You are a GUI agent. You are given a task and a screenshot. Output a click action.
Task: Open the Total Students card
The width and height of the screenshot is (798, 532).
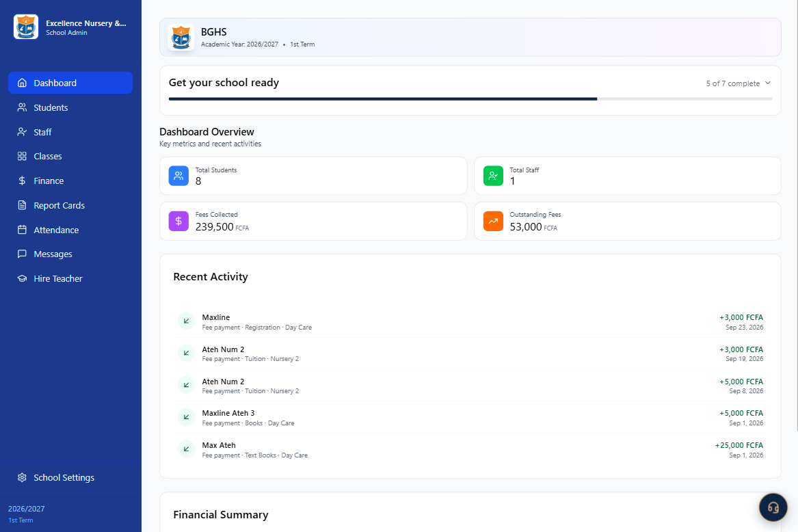click(313, 176)
